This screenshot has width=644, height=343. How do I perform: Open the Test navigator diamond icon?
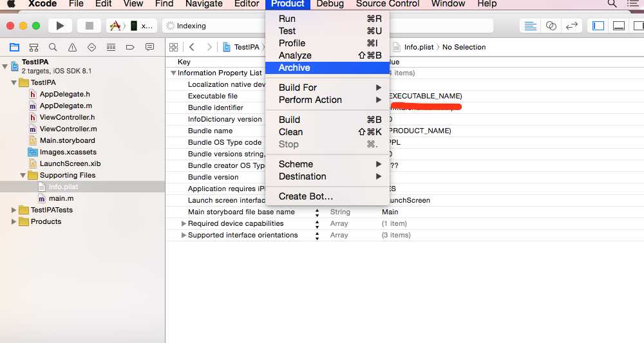[x=91, y=47]
